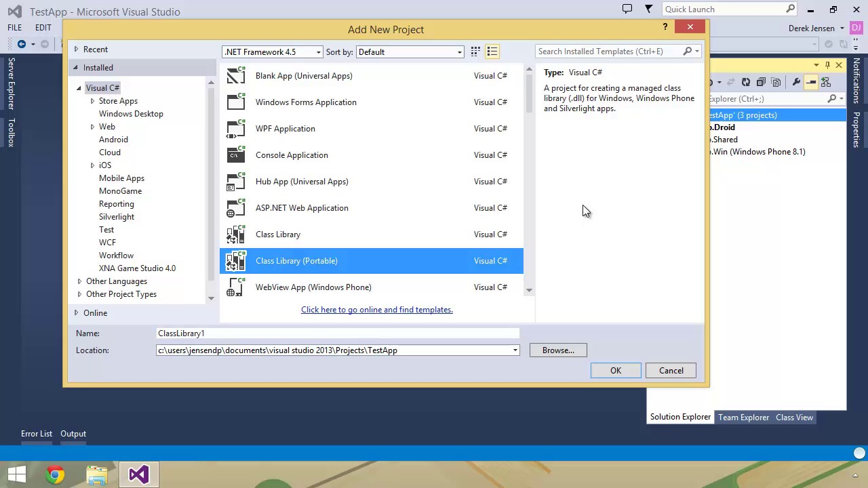Open the EDIT menu
868x488 pixels.
click(x=43, y=28)
